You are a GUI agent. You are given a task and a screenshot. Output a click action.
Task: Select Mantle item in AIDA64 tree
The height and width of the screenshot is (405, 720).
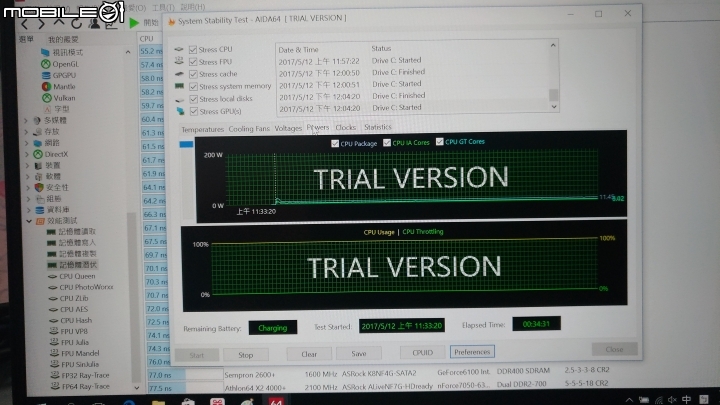(x=64, y=86)
